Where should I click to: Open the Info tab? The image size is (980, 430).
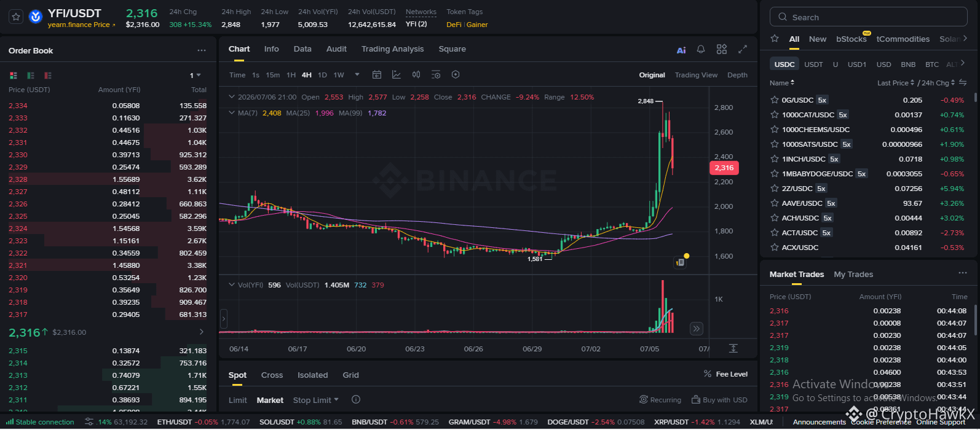(x=271, y=49)
